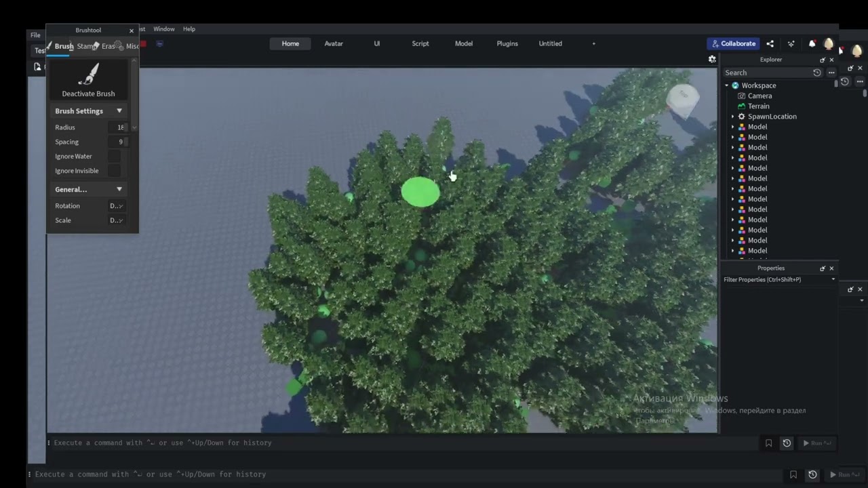Expand the SpawnLocation tree arrow
868x488 pixels.
[732, 117]
